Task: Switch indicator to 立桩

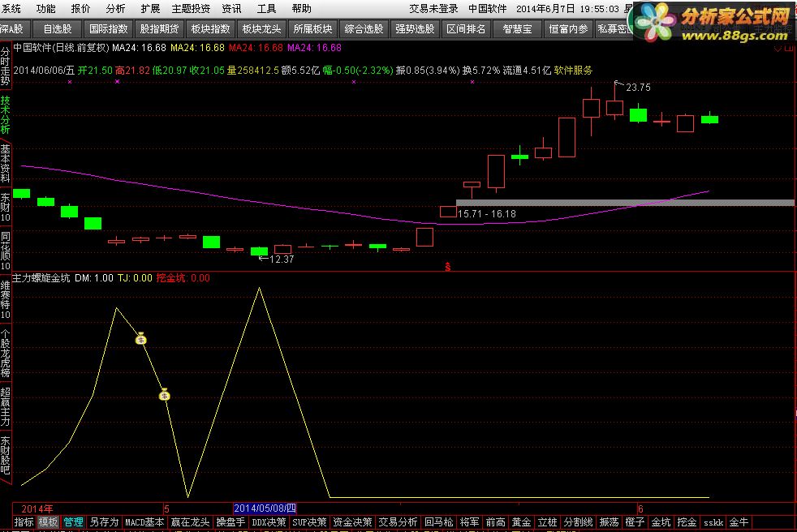Action: coord(547,521)
